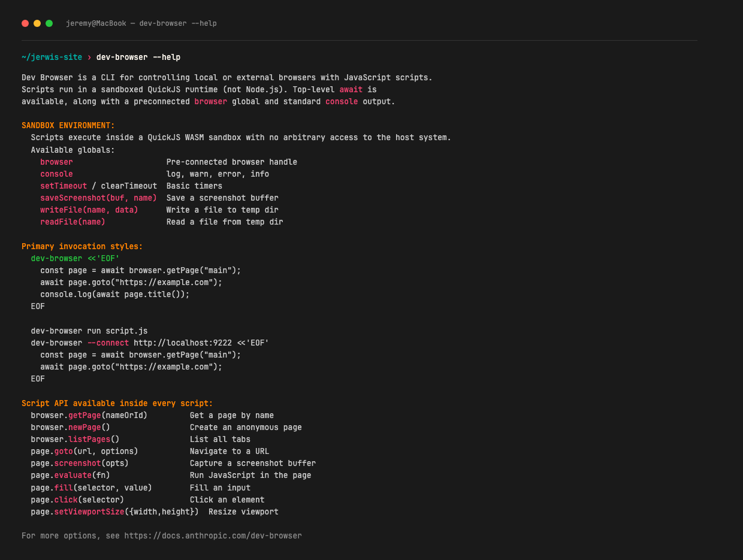This screenshot has width=743, height=560.
Task: Click 'Script API available inside every script:' heading
Action: (117, 404)
